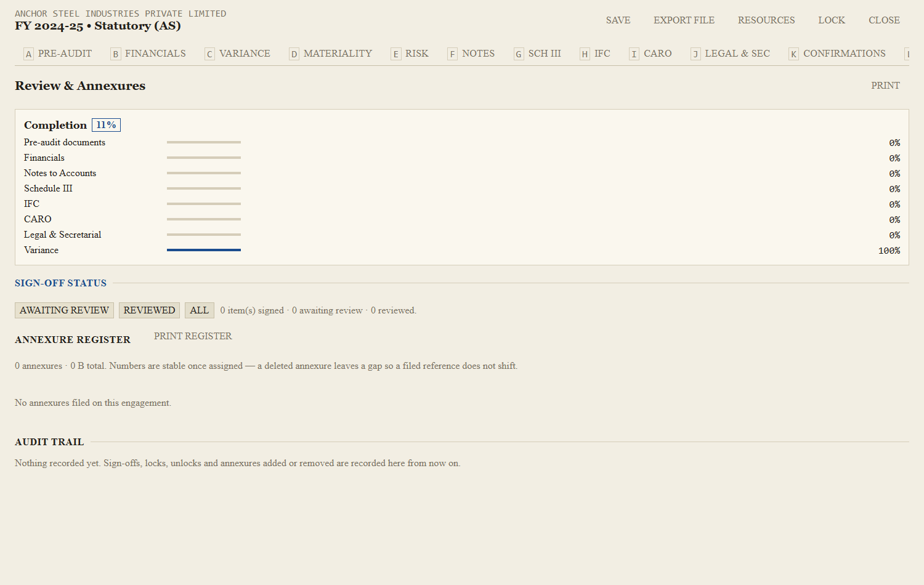Close the engagement with Close button
924x585 pixels.
click(x=884, y=20)
